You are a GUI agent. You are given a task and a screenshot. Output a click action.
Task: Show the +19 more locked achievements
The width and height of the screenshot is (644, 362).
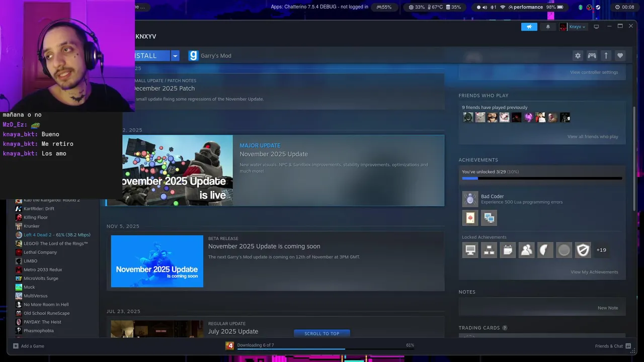tap(601, 250)
